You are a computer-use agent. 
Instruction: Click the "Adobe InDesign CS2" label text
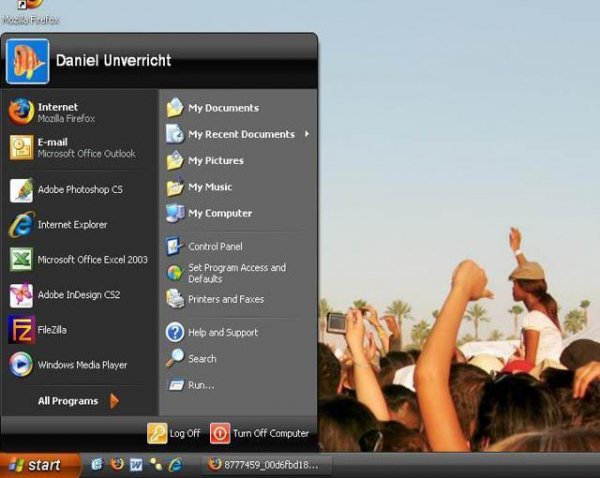79,295
